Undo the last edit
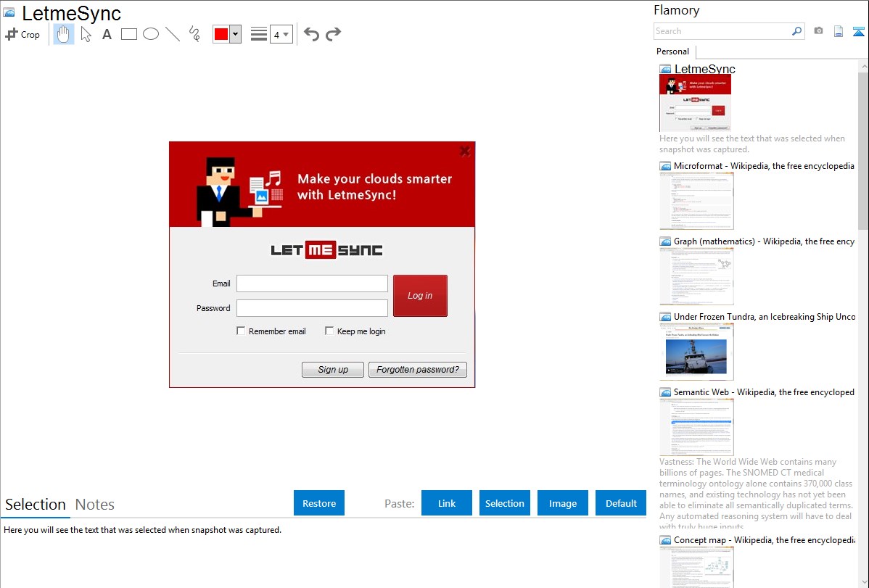Viewport: 869px width, 588px height. click(x=311, y=34)
